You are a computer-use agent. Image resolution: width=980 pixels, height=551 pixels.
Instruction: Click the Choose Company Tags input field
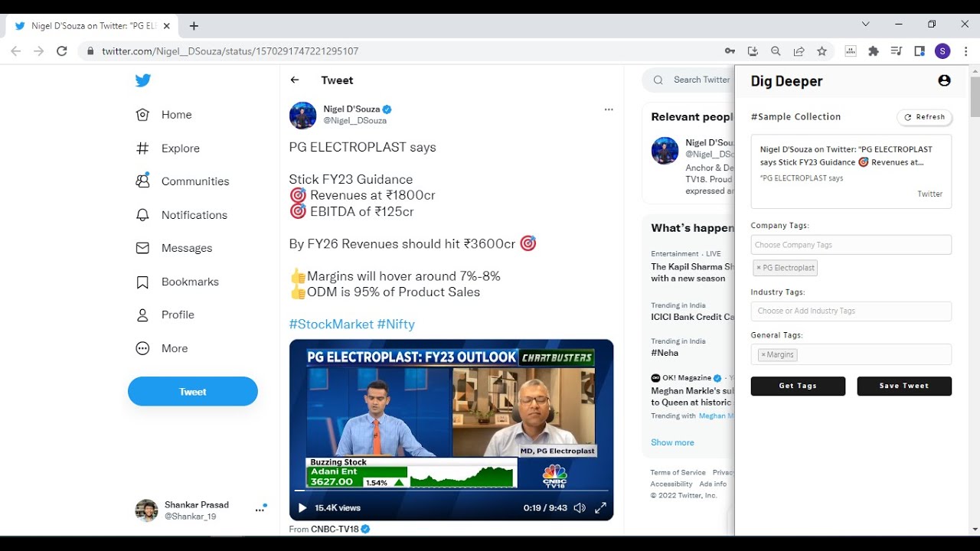coord(850,244)
